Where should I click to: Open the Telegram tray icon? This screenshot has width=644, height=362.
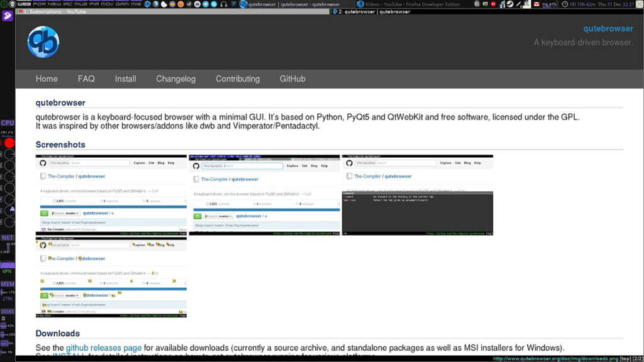205,4
